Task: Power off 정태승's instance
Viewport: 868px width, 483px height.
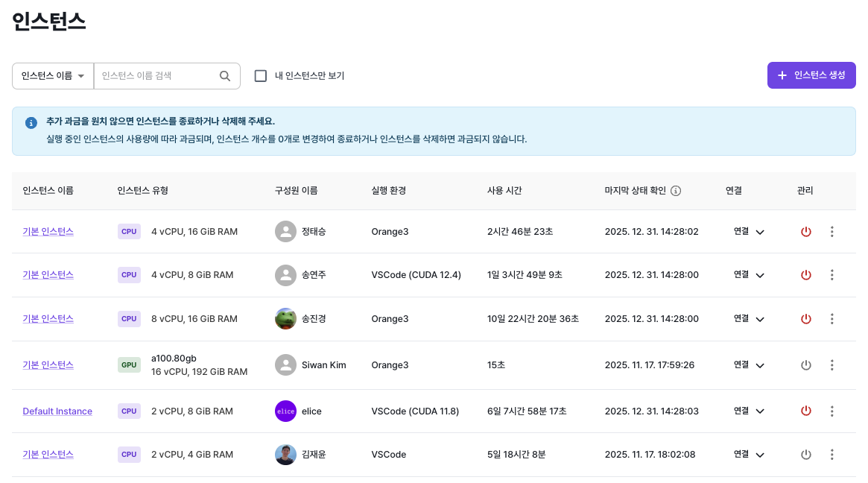Action: pos(805,231)
